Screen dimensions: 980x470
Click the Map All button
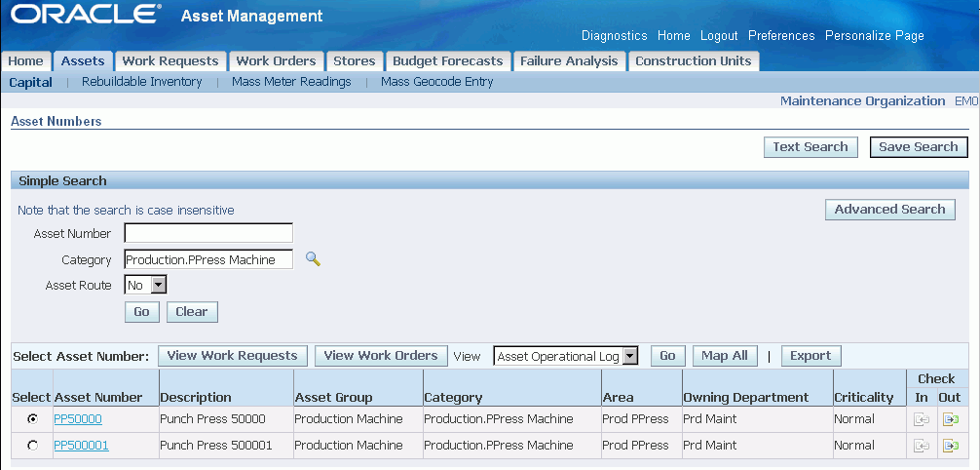[725, 356]
